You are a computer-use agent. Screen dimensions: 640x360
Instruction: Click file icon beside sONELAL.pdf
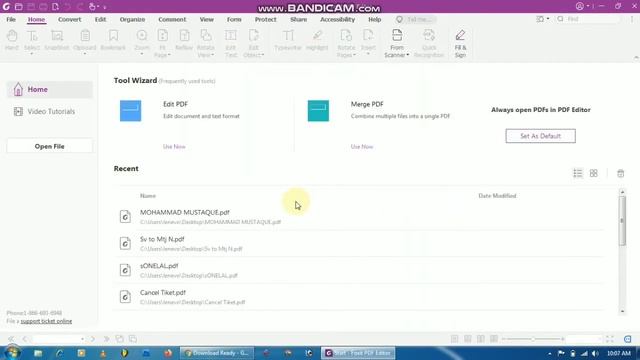(x=125, y=270)
